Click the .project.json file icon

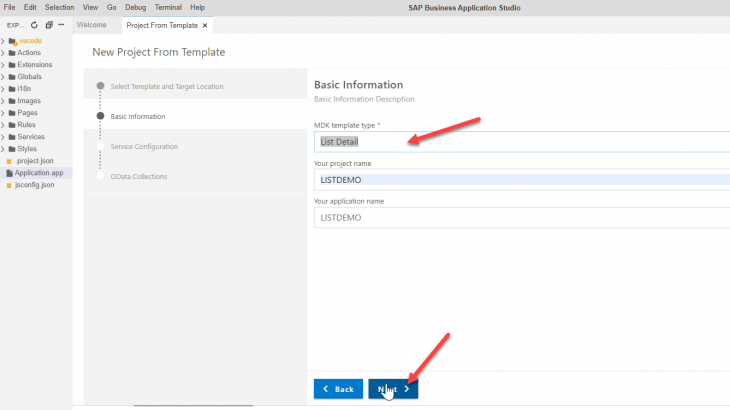(10, 161)
